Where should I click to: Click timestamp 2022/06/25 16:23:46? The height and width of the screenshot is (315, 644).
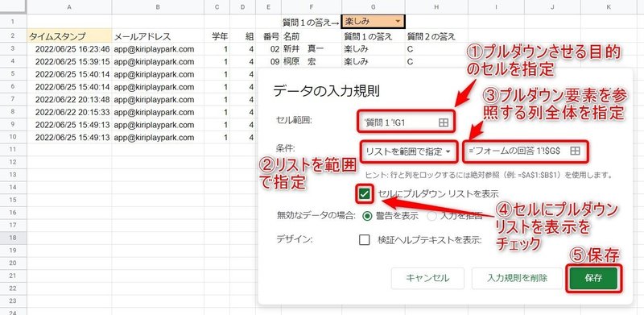[x=69, y=49]
